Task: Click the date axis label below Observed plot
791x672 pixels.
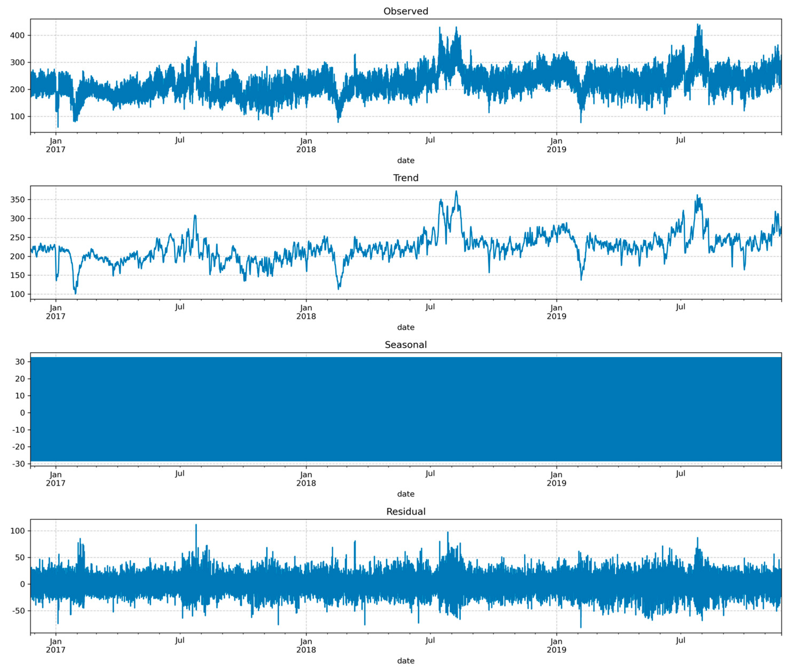Action: coord(406,160)
